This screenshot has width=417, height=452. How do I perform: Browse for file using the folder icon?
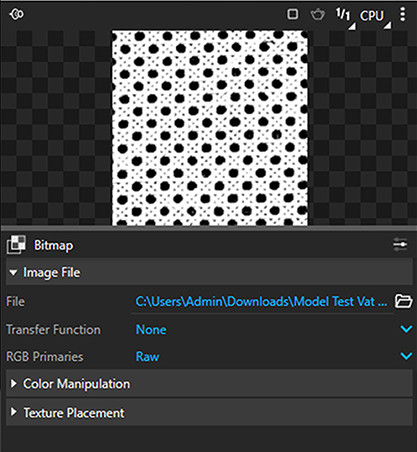coord(403,301)
